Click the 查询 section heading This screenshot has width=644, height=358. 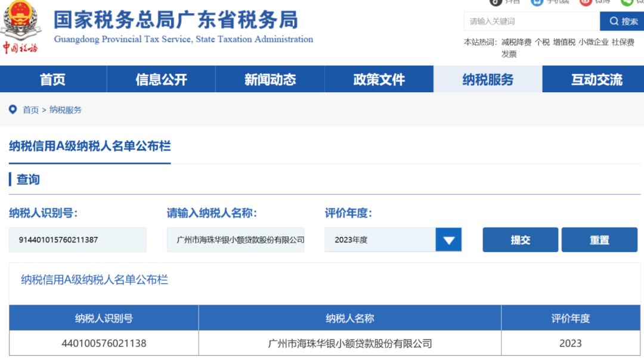[28, 180]
